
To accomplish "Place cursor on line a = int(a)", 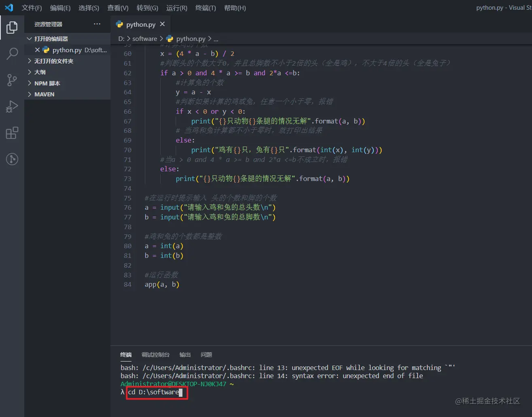I will click(164, 246).
